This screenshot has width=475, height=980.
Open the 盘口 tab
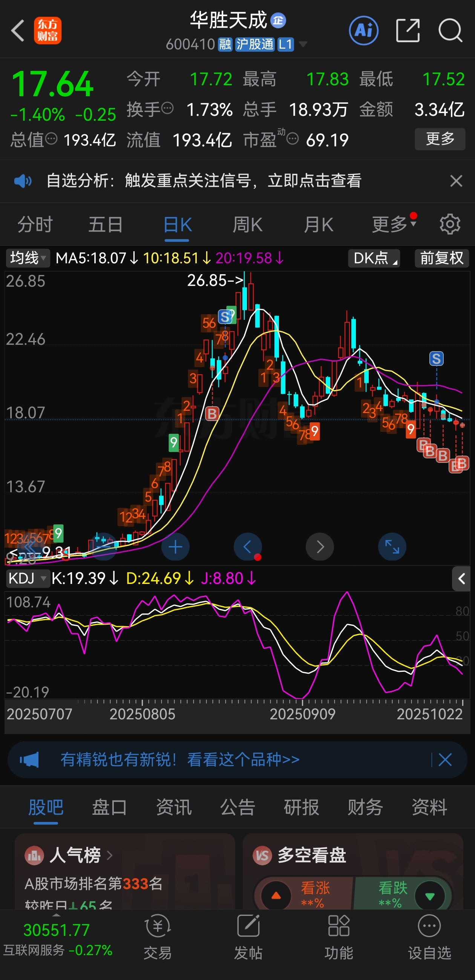click(110, 807)
